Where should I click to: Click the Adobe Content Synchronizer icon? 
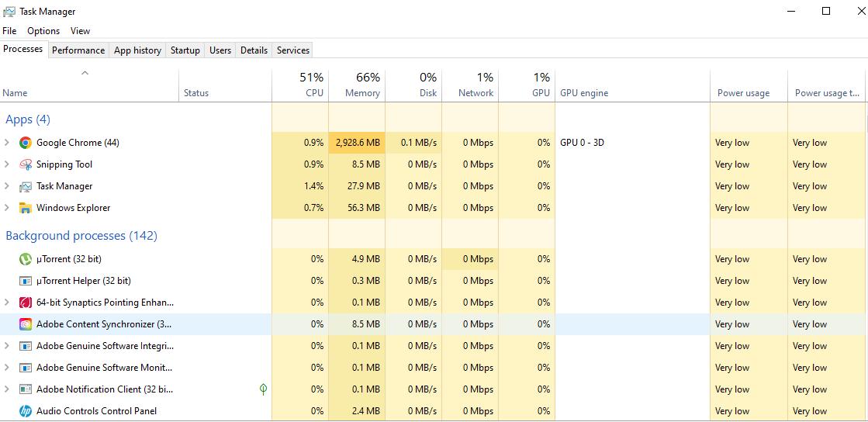[26, 324]
